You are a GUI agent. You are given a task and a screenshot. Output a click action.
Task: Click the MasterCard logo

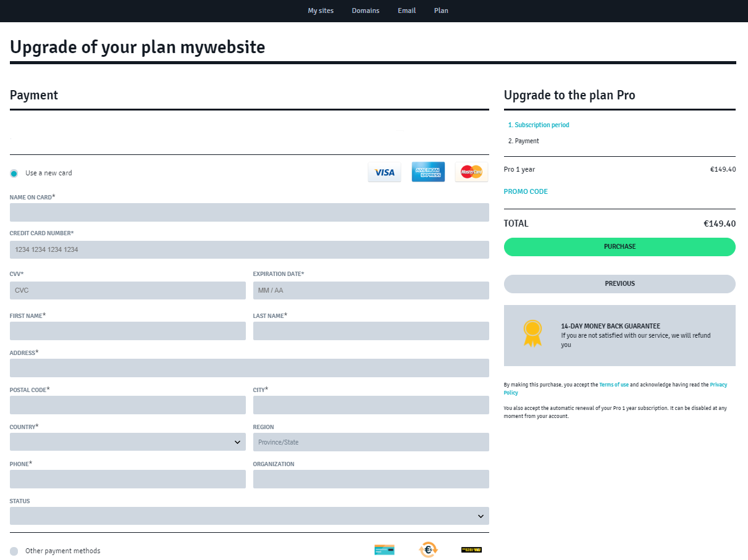tap(471, 172)
